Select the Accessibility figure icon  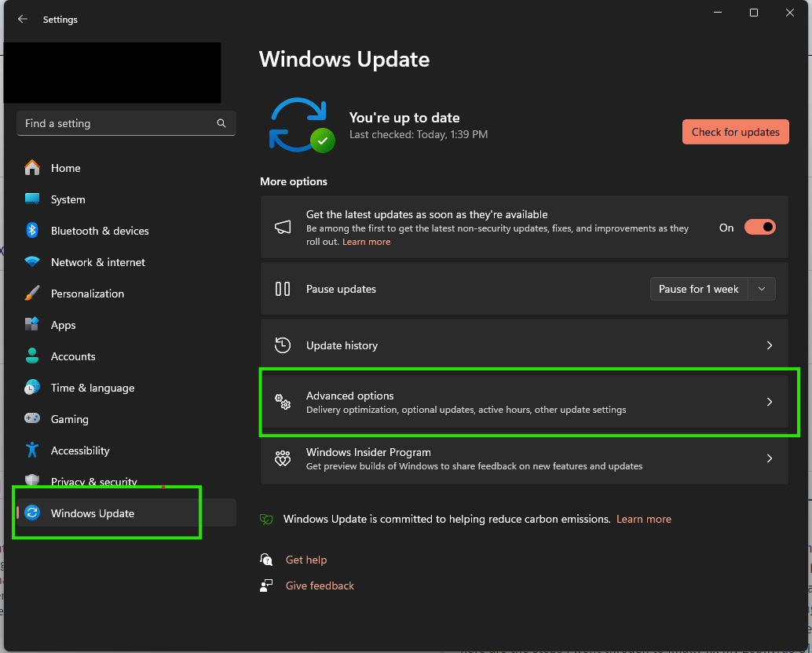click(x=32, y=450)
